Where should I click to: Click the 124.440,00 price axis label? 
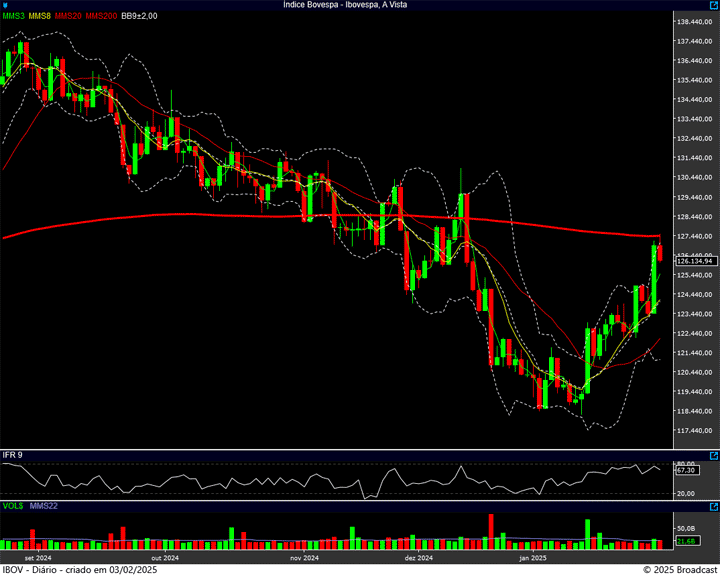(x=695, y=294)
